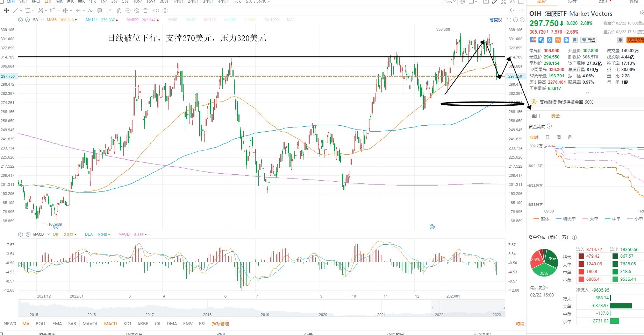Select the rectangle shape drawing tool
Viewport: 644px width, 335px height.
pos(28,11)
